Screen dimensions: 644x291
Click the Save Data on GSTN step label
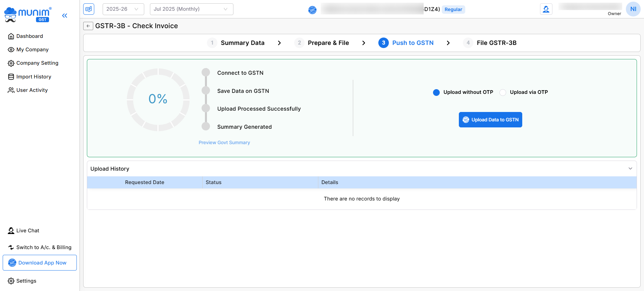[243, 91]
